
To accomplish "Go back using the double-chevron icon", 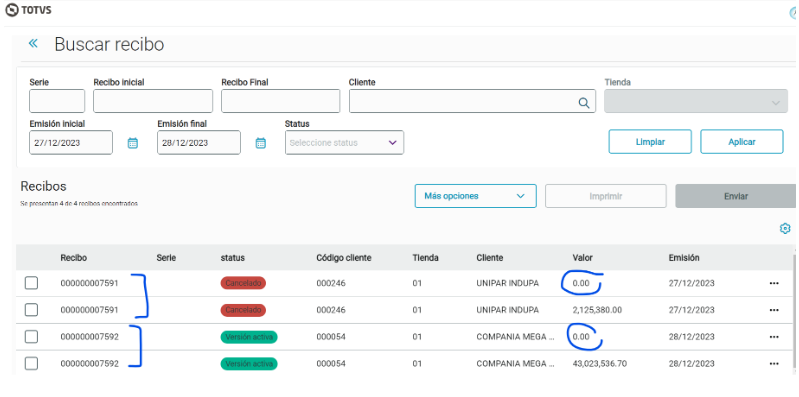I will [33, 43].
